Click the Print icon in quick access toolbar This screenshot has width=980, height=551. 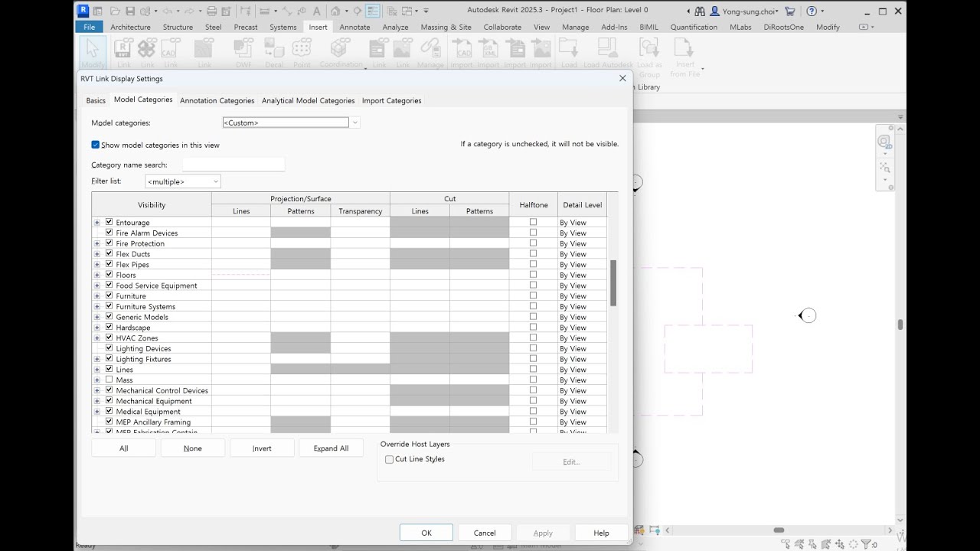(212, 11)
